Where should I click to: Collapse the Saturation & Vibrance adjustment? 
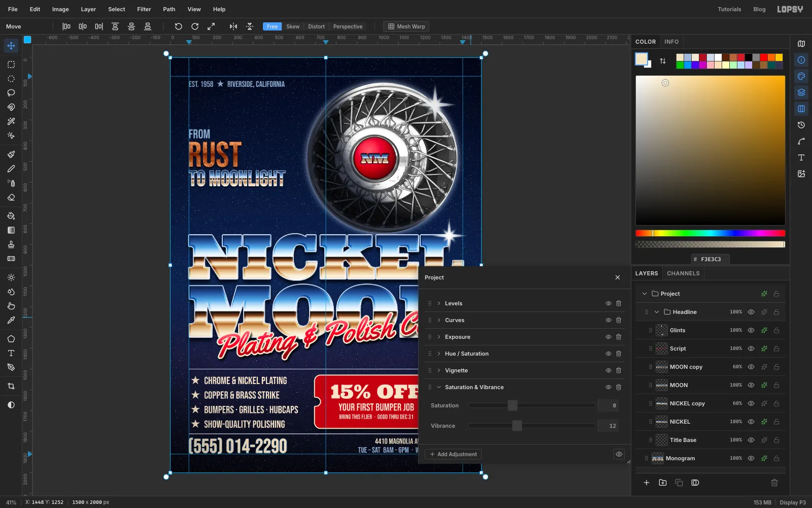[x=439, y=387]
